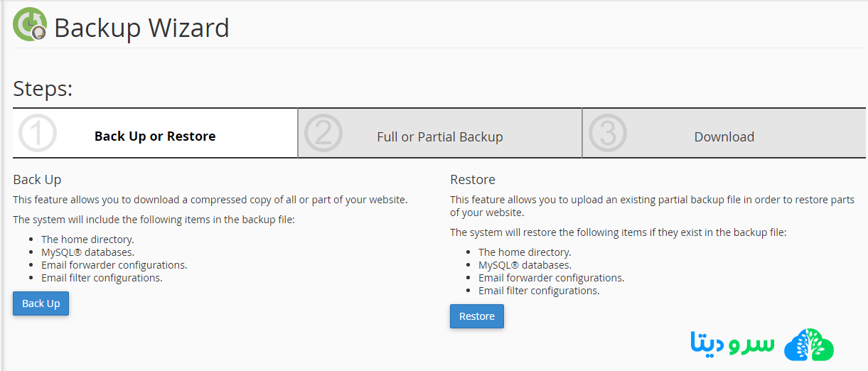The image size is (868, 371).
Task: Click the step 1 circled number icon
Action: pyautogui.click(x=38, y=133)
